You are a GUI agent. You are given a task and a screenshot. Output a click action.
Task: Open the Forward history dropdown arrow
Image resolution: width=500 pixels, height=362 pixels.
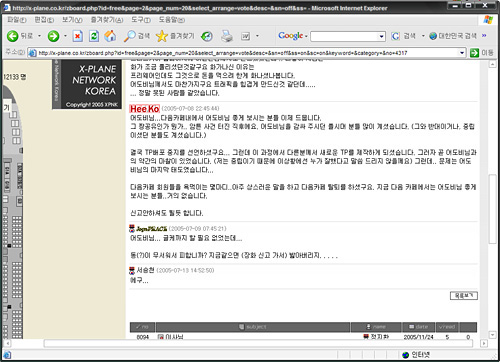point(65,36)
